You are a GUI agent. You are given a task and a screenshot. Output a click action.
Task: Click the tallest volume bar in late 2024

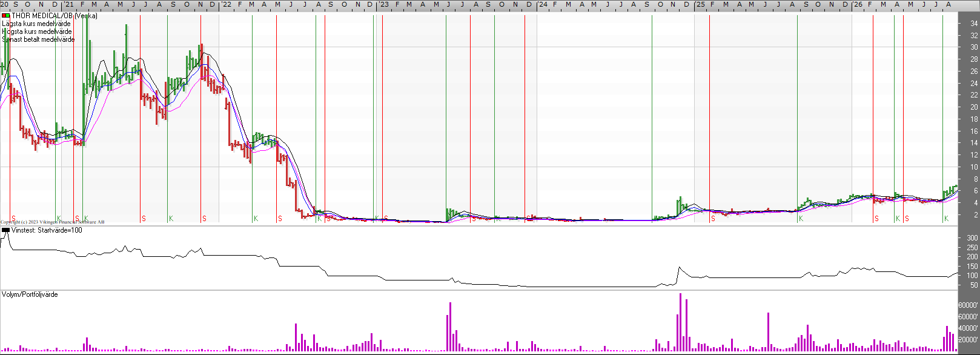click(x=681, y=322)
